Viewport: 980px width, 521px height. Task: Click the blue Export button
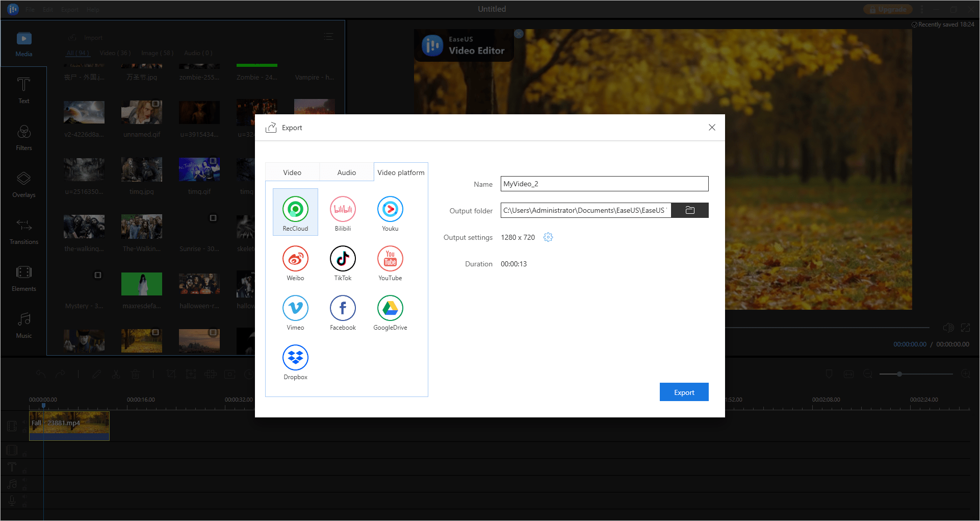[684, 392]
